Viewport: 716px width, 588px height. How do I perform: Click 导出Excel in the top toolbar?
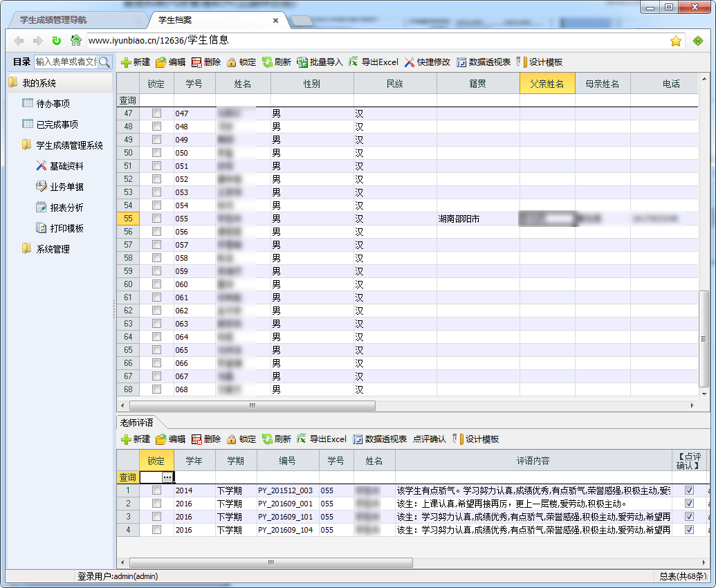point(374,62)
